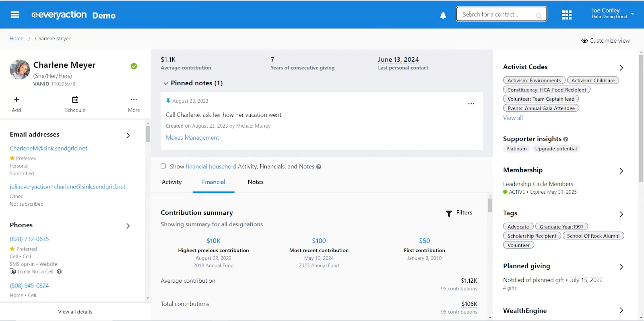Open the hamburger navigation menu
The height and width of the screenshot is (321, 644).
coord(15,15)
